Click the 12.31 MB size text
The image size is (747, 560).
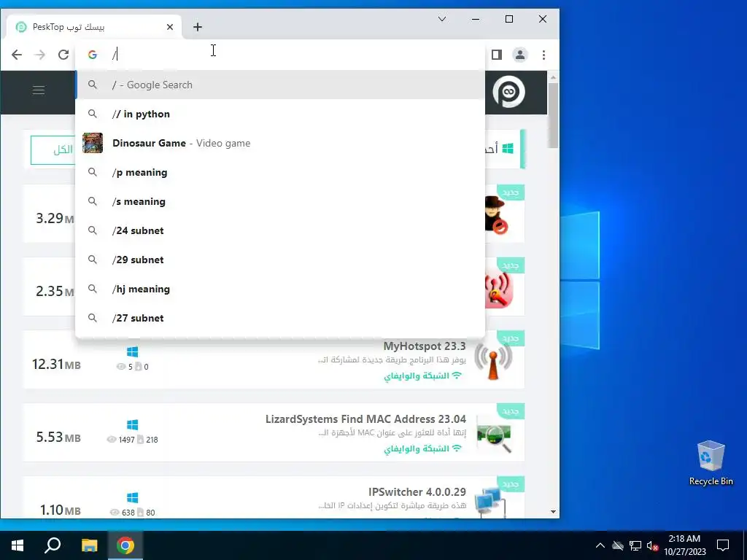(56, 365)
